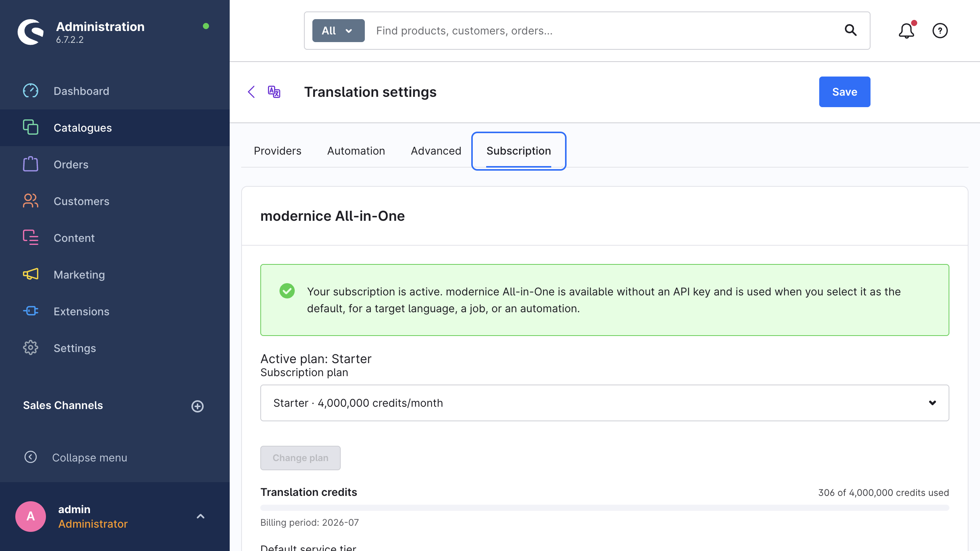Open Customers menu item
This screenshot has height=551, width=980.
(115, 201)
